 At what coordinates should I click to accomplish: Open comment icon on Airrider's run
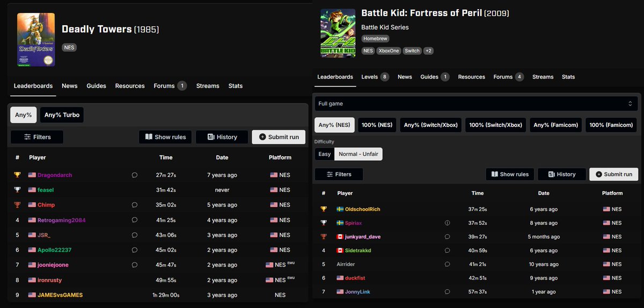click(447, 264)
